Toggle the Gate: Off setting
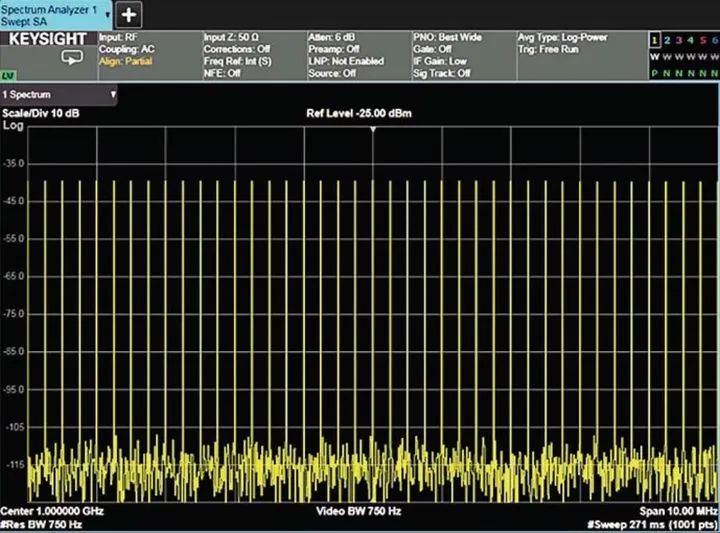The height and width of the screenshot is (533, 720). point(434,49)
